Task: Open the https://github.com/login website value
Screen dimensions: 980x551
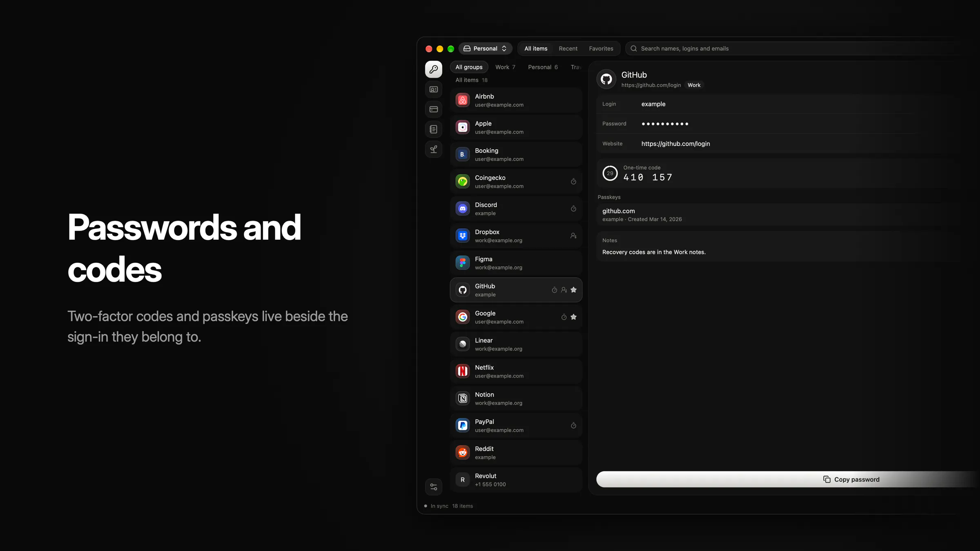Action: tap(675, 144)
